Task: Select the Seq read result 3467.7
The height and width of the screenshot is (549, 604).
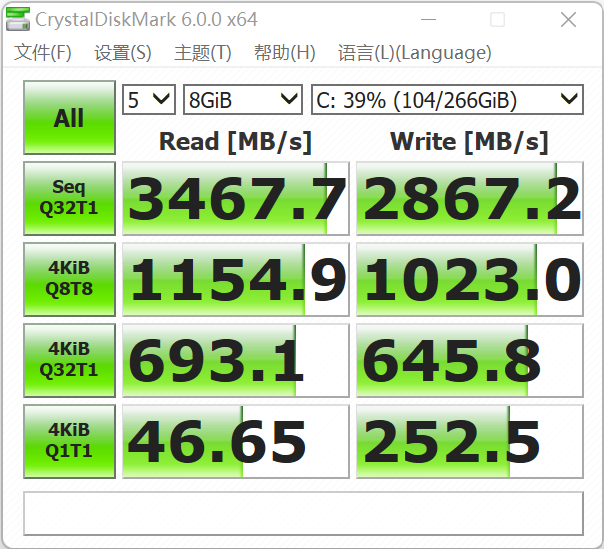Action: click(236, 198)
